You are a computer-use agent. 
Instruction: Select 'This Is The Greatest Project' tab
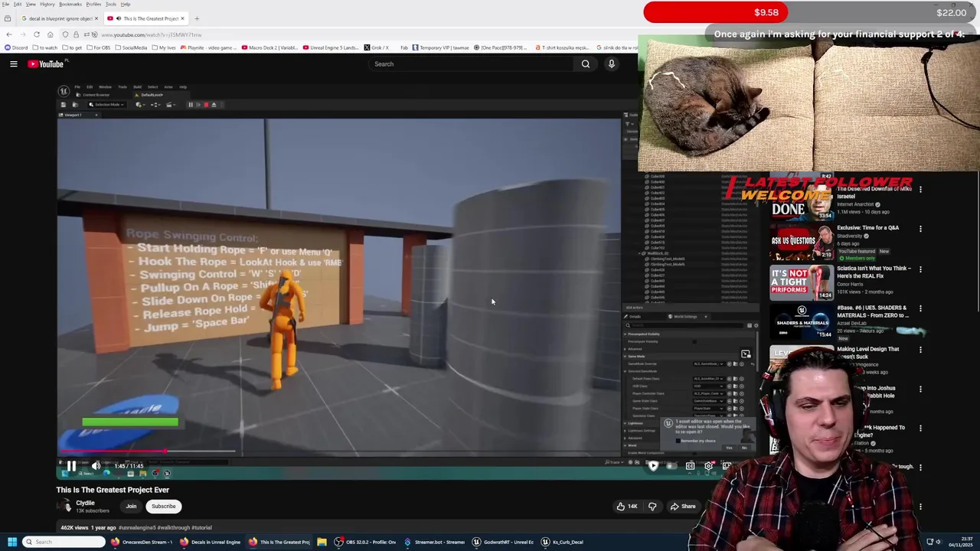coord(145,18)
